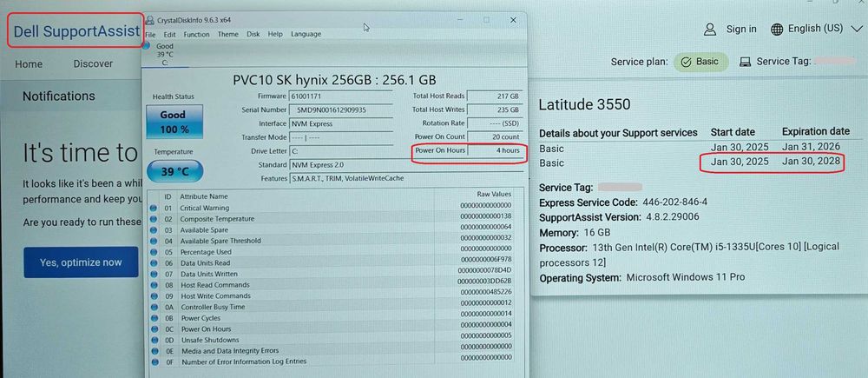Click the globe language icon
Screen dimensions: 868x378
coord(777,30)
